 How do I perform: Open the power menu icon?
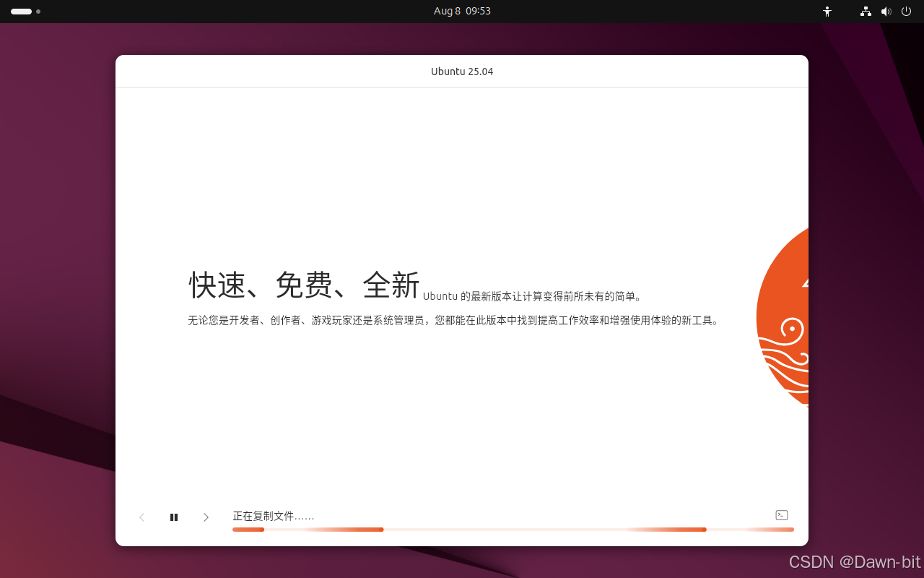pos(906,12)
